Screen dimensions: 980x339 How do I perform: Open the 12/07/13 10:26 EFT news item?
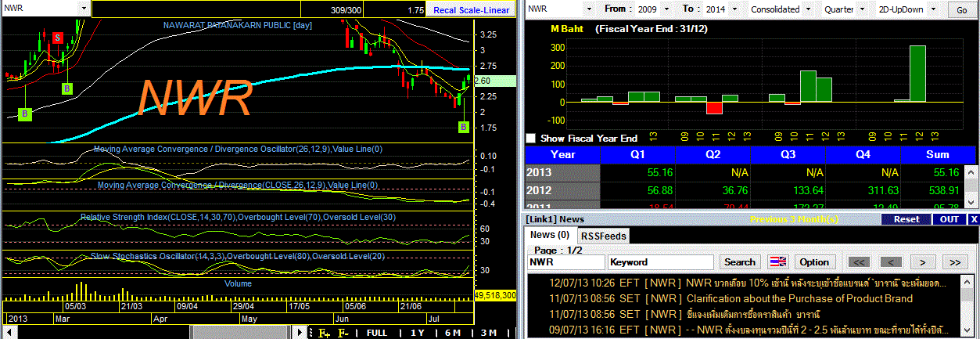[x=746, y=283]
